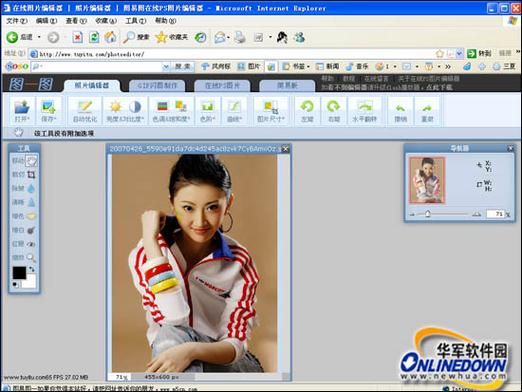The width and height of the screenshot is (522, 392).
Task: Pick the black foreground color swatch
Action: (19, 273)
